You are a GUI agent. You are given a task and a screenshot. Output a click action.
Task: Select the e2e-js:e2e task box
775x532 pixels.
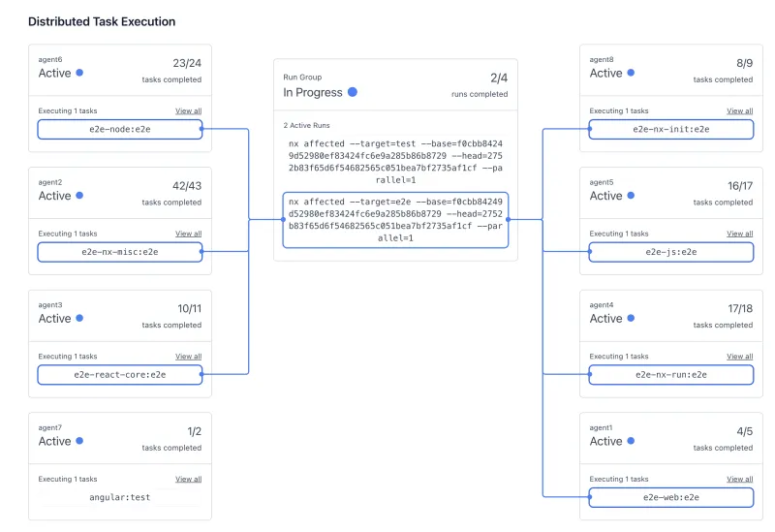(671, 252)
